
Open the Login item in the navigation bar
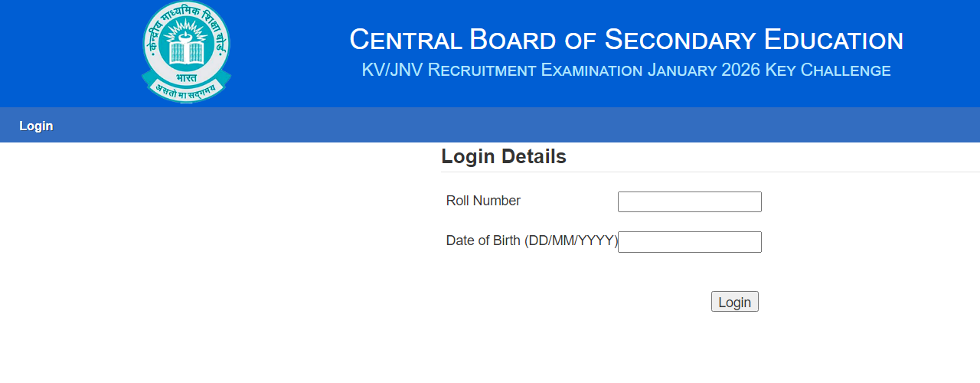[x=36, y=126]
